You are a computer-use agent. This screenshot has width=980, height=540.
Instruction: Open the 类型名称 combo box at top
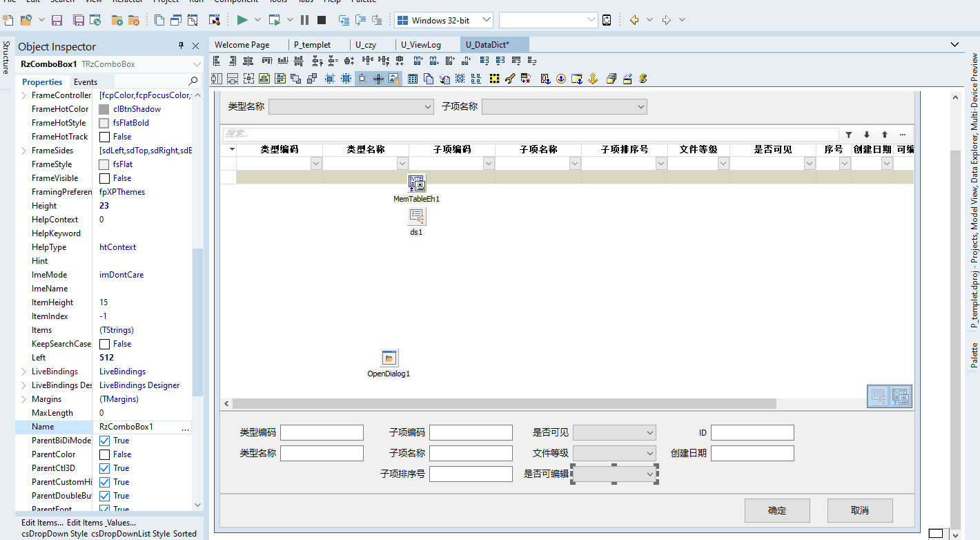click(x=351, y=106)
